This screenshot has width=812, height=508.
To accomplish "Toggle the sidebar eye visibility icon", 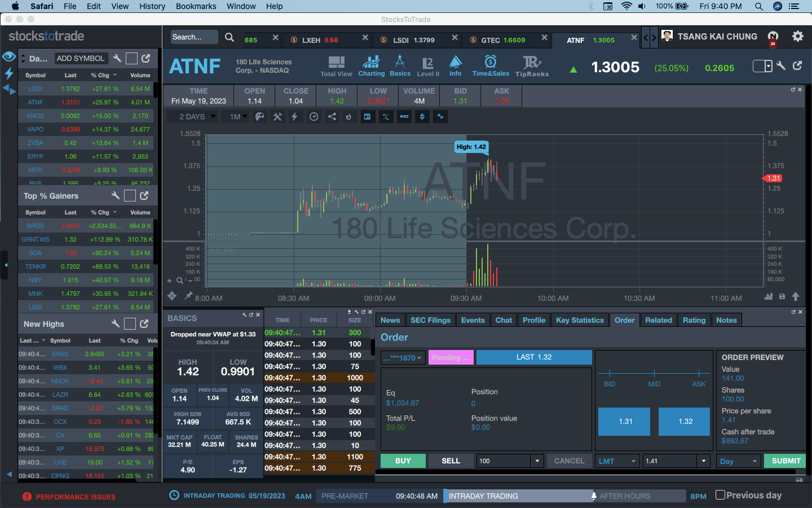I will pyautogui.click(x=8, y=56).
